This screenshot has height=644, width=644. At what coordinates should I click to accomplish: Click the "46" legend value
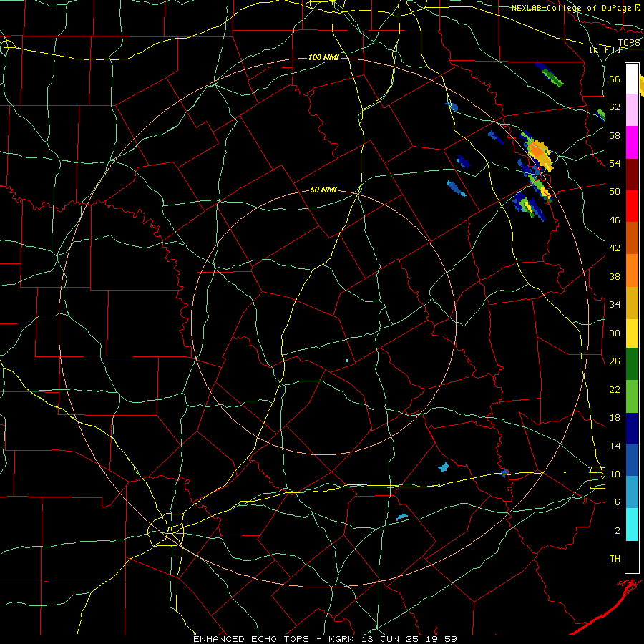click(615, 220)
